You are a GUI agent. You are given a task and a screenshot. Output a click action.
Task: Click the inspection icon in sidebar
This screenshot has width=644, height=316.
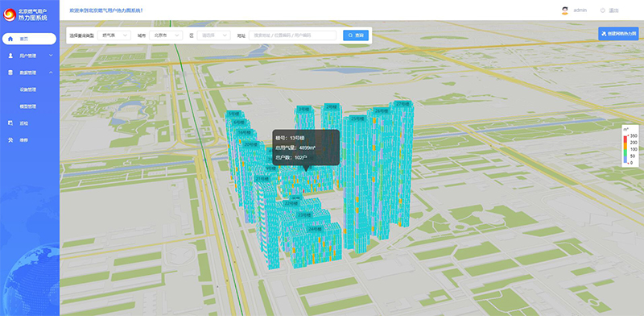pyautogui.click(x=10, y=123)
